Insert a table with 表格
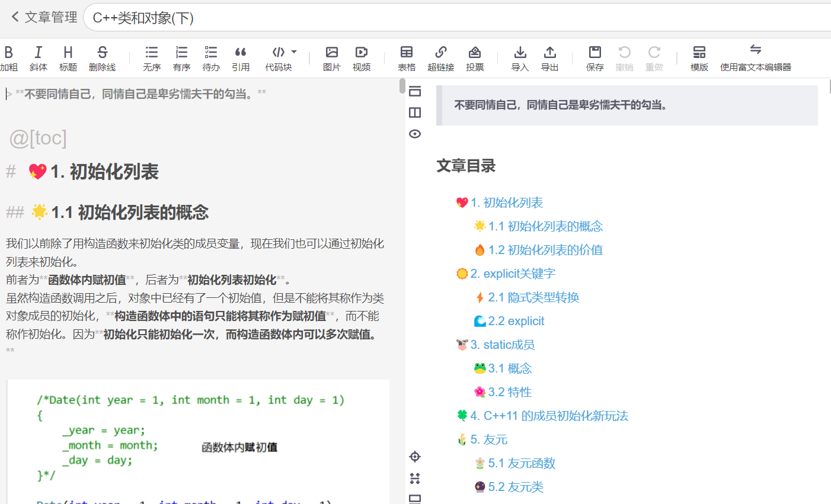Image resolution: width=831 pixels, height=504 pixels. pos(407,59)
